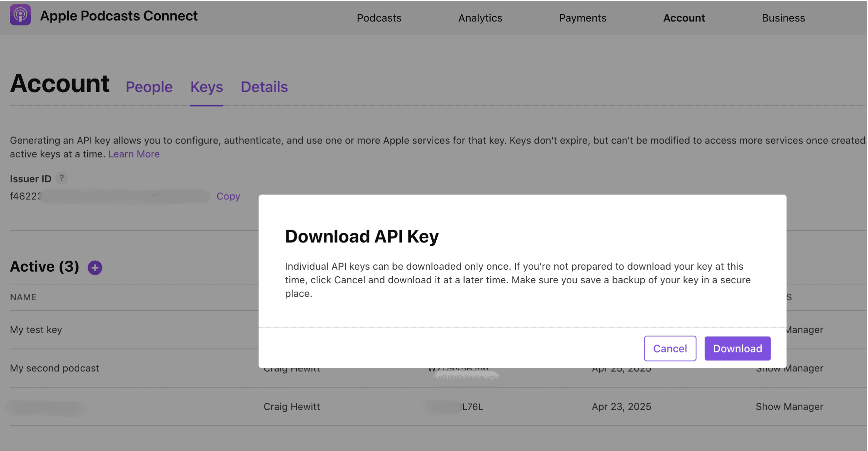The height and width of the screenshot is (451, 868).
Task: Select the key dated Apr 23, 2025
Action: [x=439, y=407]
